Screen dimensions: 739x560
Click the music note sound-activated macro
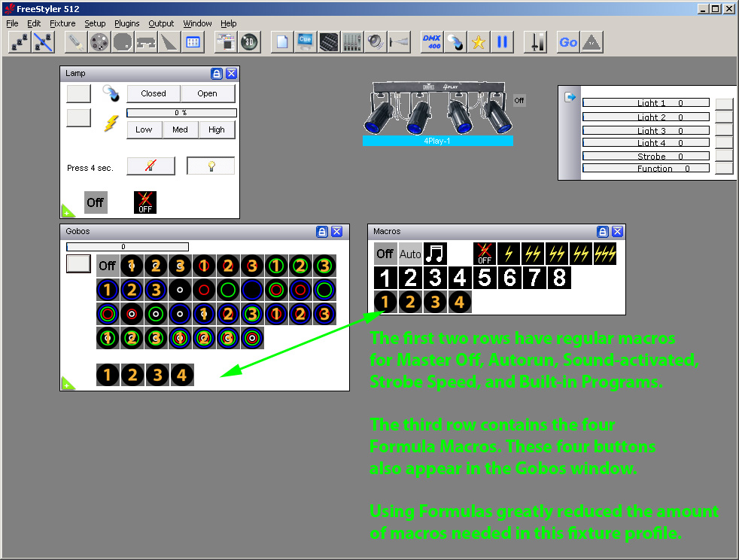point(434,254)
